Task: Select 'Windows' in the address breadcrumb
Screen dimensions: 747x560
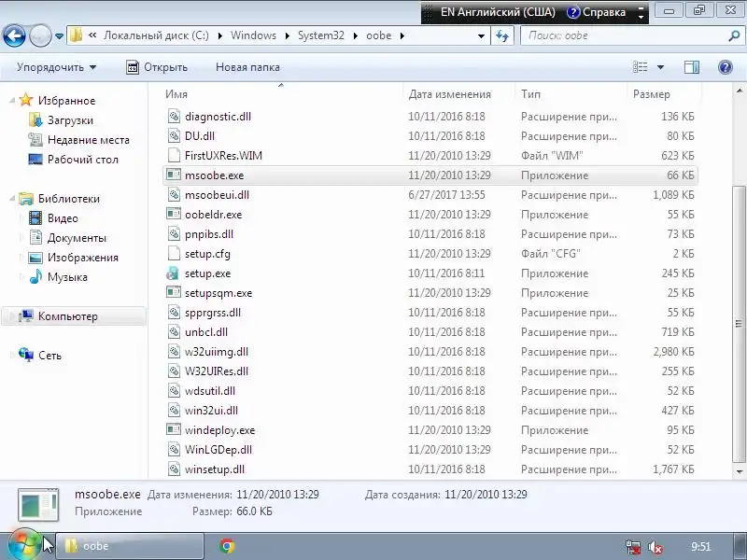Action: (253, 35)
